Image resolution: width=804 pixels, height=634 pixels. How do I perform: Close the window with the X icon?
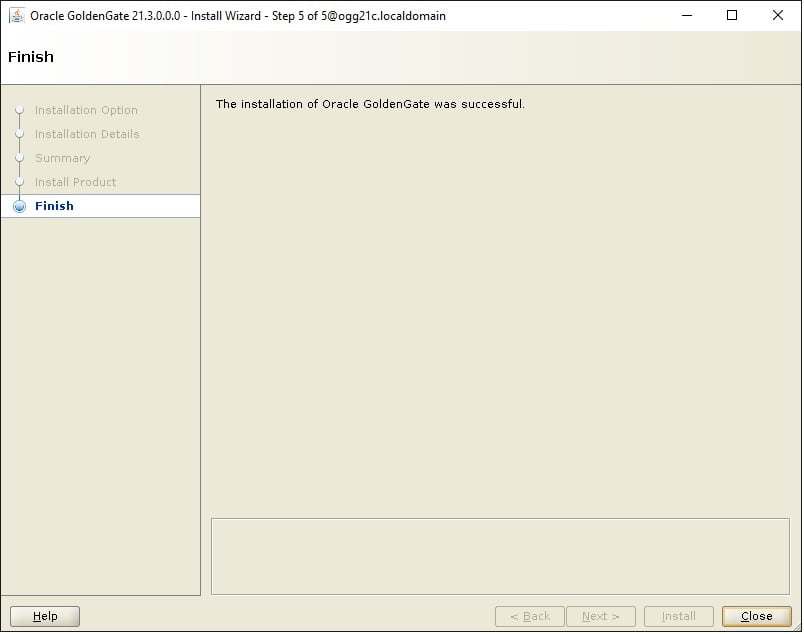click(778, 15)
